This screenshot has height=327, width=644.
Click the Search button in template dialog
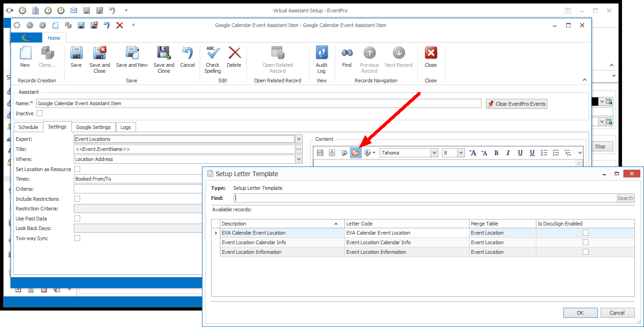[626, 198]
